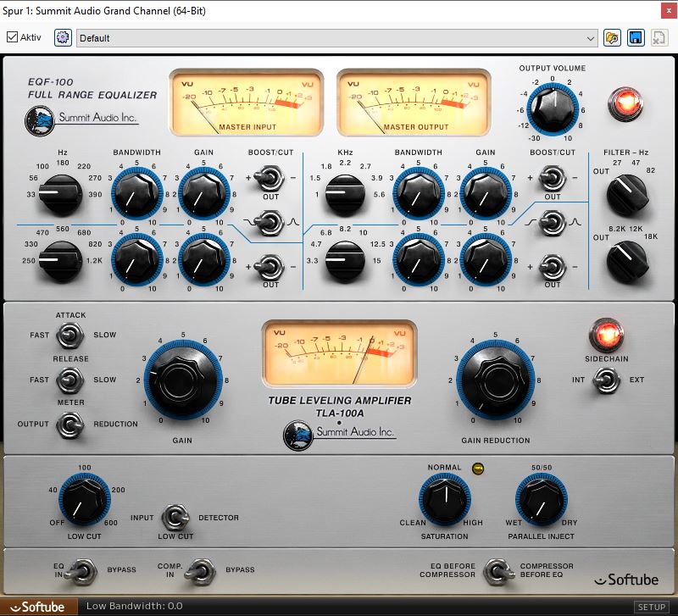Click the Master Output VU meter

[414, 103]
